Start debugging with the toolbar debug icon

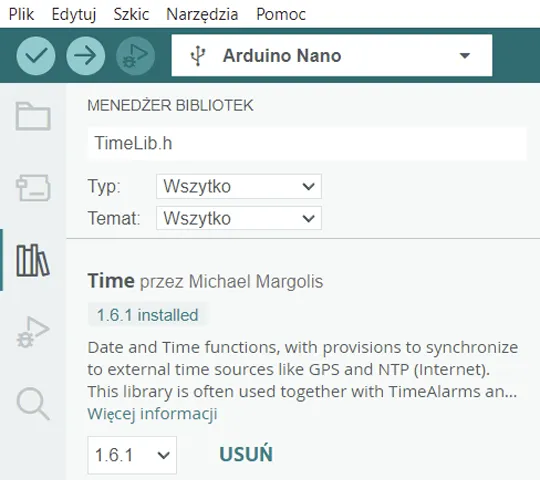click(x=135, y=56)
